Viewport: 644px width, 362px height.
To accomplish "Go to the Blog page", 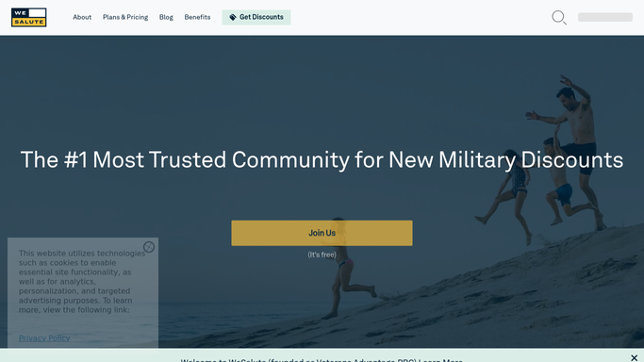I will click(166, 17).
